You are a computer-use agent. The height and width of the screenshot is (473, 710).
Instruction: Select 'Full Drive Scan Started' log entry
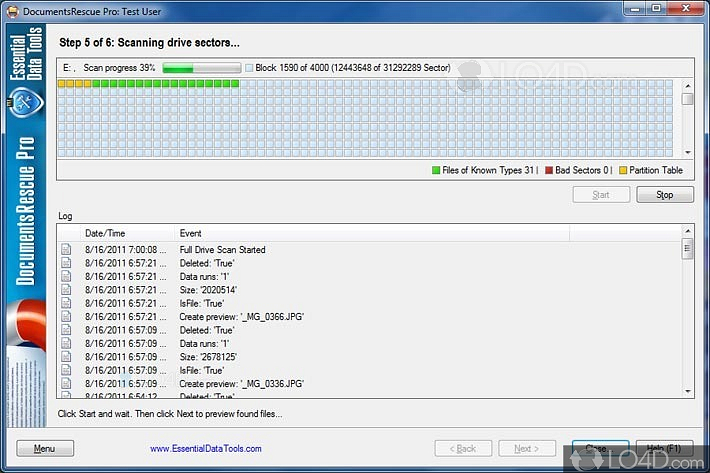[222, 249]
